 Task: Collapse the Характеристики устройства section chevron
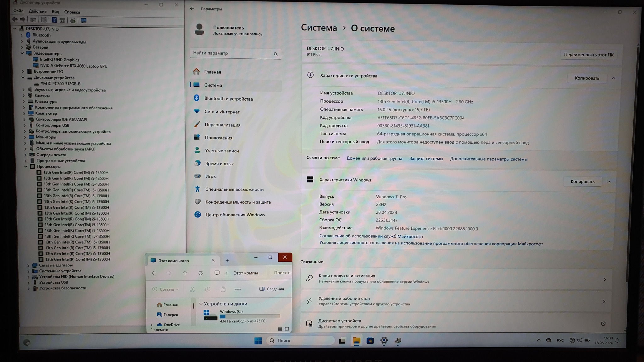[613, 78]
